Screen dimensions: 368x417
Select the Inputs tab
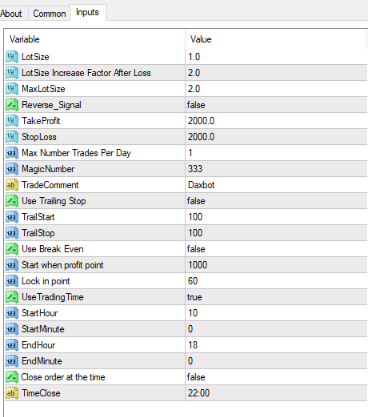88,12
